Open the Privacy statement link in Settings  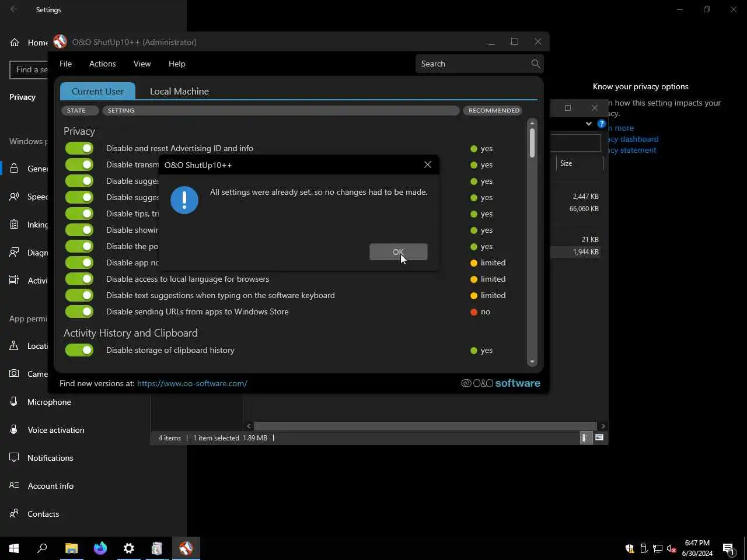(x=631, y=150)
